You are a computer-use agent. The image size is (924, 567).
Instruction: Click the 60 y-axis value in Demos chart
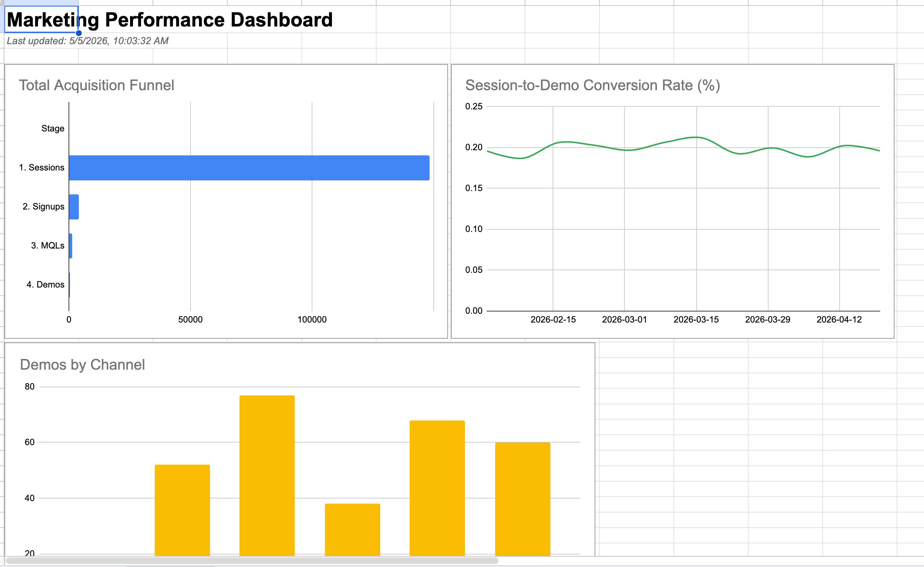(x=29, y=442)
